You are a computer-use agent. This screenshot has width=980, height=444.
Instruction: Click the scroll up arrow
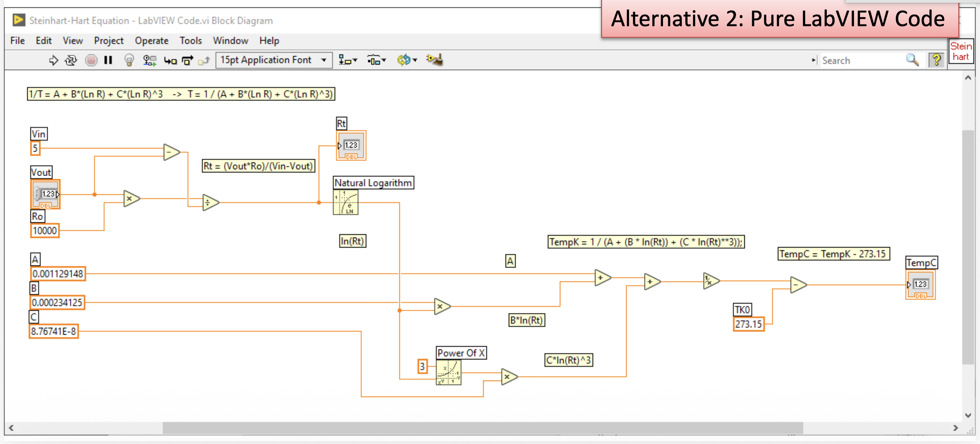tap(968, 78)
